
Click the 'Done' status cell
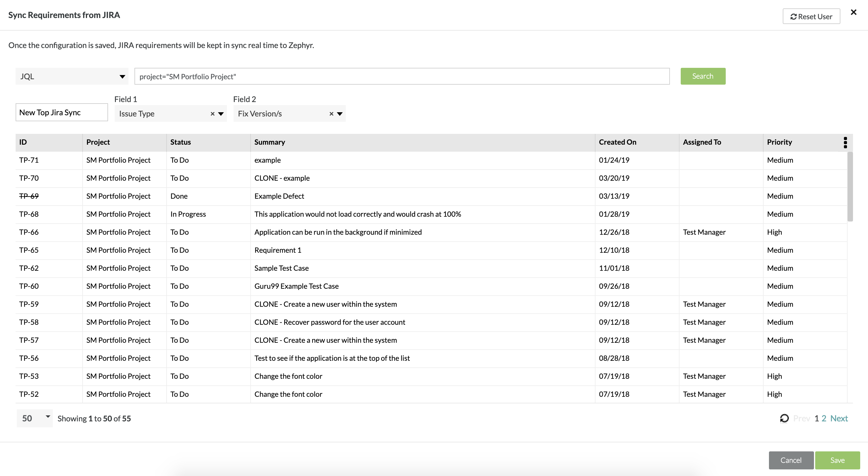click(208, 196)
